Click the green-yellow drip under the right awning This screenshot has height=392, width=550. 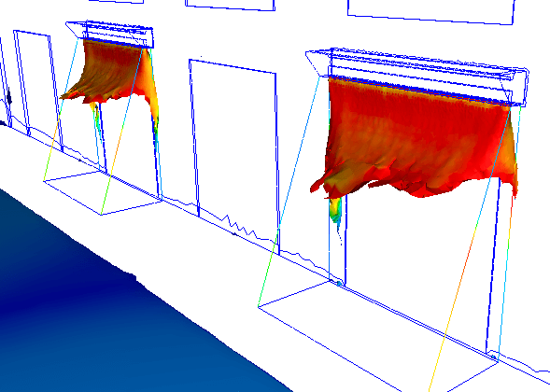(x=335, y=210)
